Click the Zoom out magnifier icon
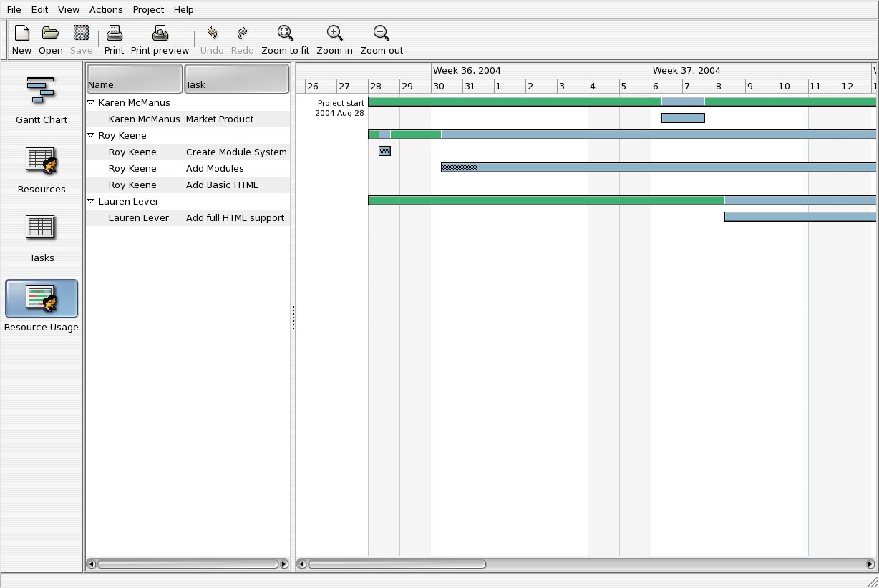Image resolution: width=879 pixels, height=588 pixels. pos(382,33)
